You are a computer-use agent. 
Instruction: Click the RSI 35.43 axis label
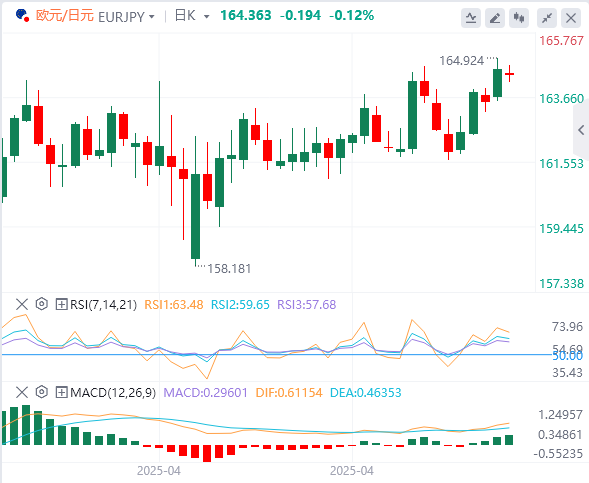(x=567, y=373)
